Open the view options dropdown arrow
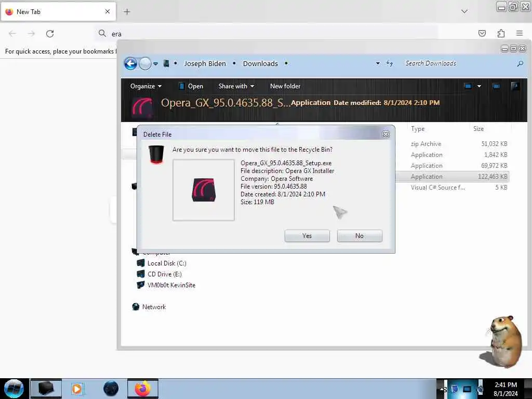Image resolution: width=532 pixels, height=399 pixels. (479, 86)
